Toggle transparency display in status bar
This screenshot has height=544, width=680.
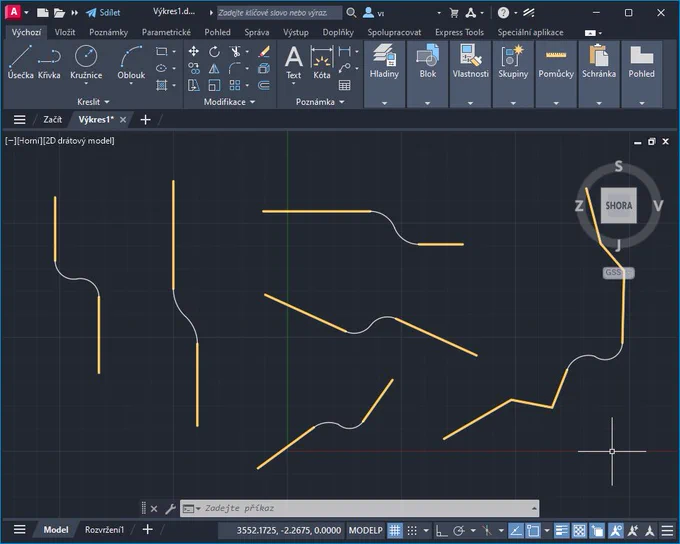click(579, 530)
